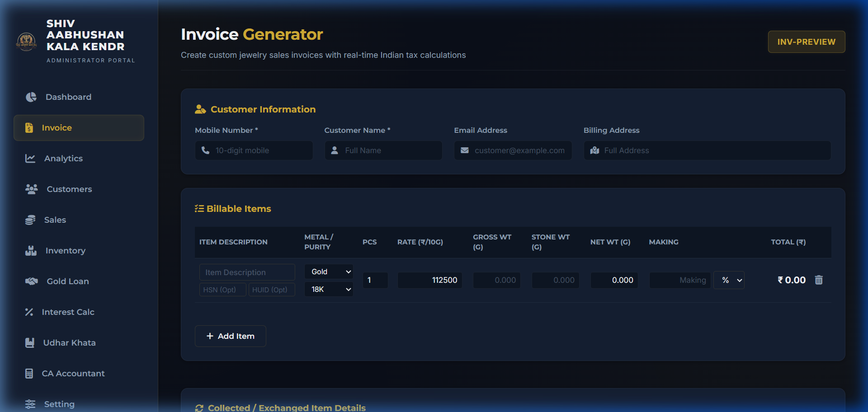Focus the Full Address billing field
This screenshot has width=868, height=412.
708,150
